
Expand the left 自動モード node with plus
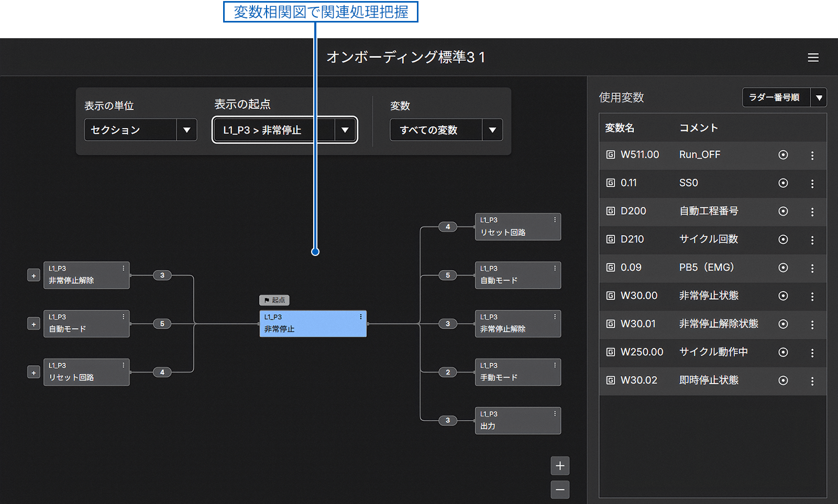(x=34, y=324)
